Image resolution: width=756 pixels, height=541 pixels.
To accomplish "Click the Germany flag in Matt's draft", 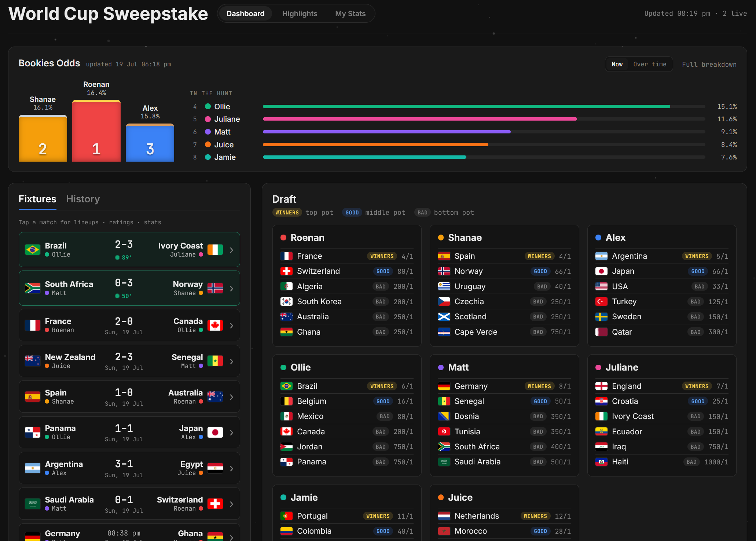I will 444,386.
